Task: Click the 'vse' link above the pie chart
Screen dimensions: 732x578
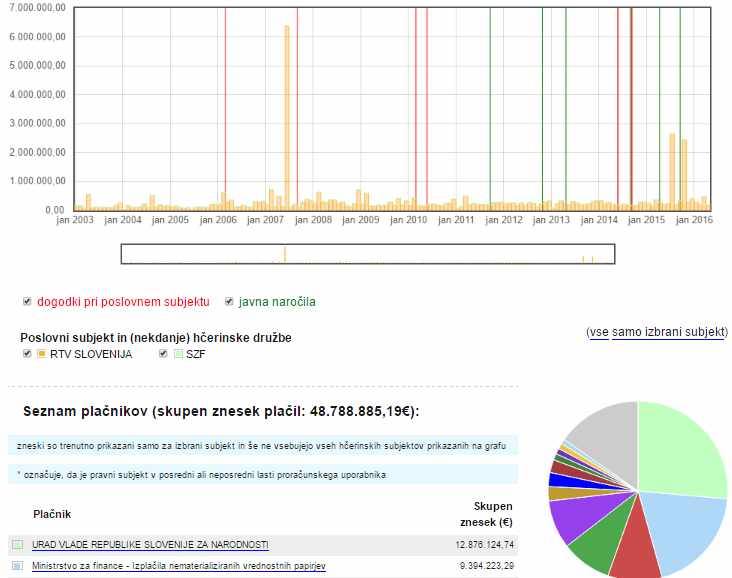Action: (598, 331)
